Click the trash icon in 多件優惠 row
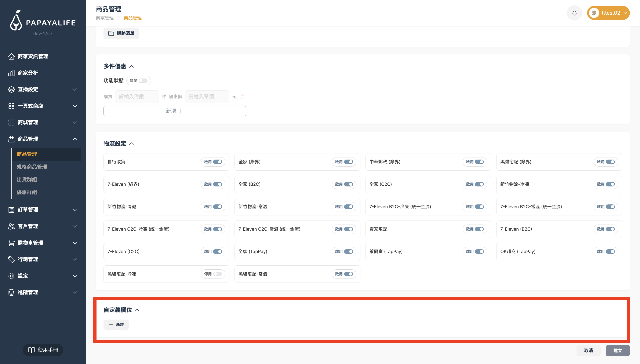The width and height of the screenshot is (640, 364). click(x=242, y=97)
